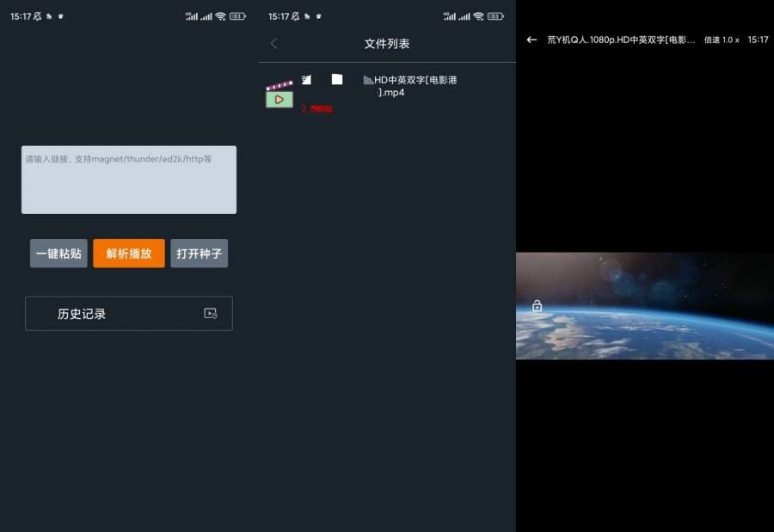Viewport: 774px width, 532px height.
Task: Click the red file size text
Action: click(316, 109)
